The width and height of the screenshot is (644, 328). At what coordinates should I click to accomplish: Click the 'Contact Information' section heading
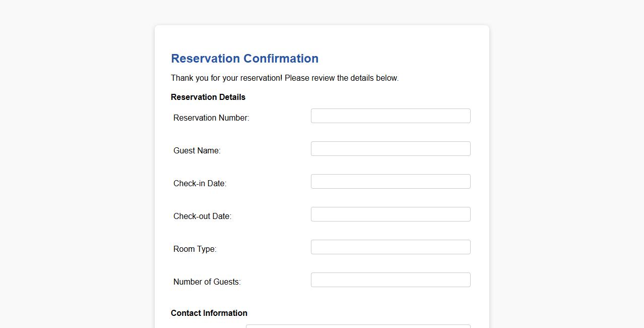[x=209, y=313]
